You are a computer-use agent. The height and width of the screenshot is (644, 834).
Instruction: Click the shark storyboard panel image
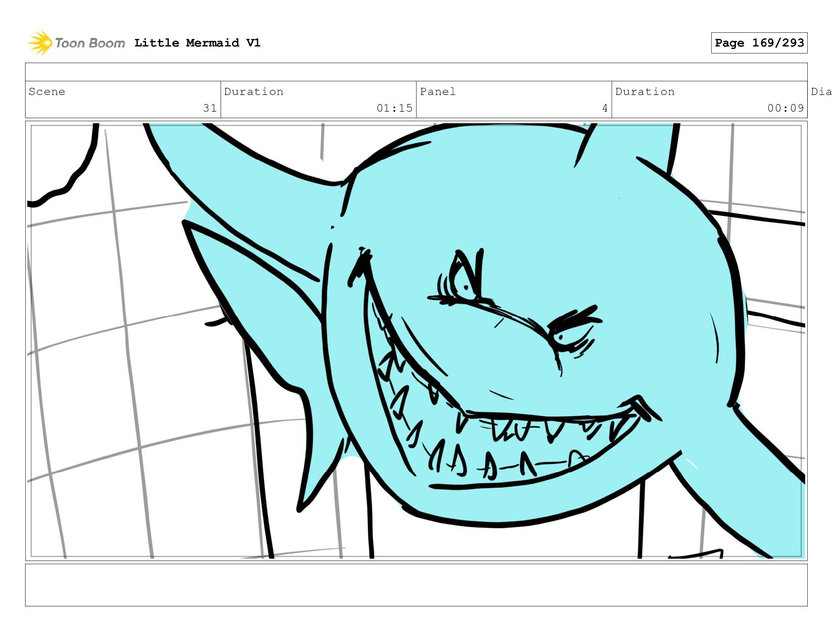416,341
